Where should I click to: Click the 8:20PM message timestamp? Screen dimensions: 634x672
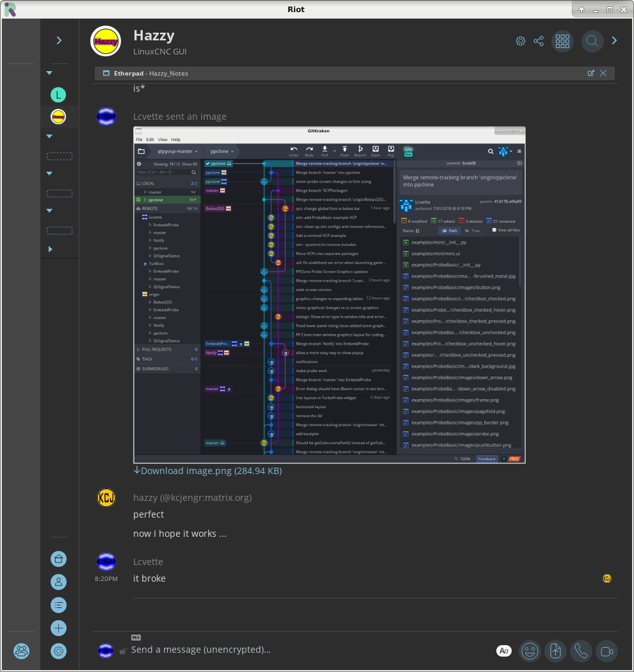tap(106, 578)
